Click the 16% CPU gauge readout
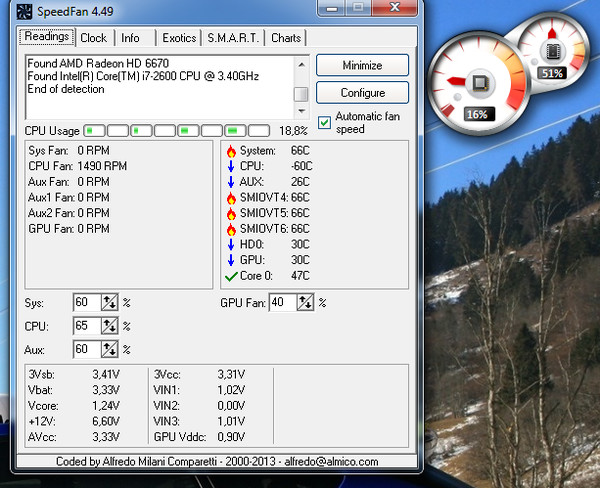Screen dimensions: 600x488 (x=477, y=114)
